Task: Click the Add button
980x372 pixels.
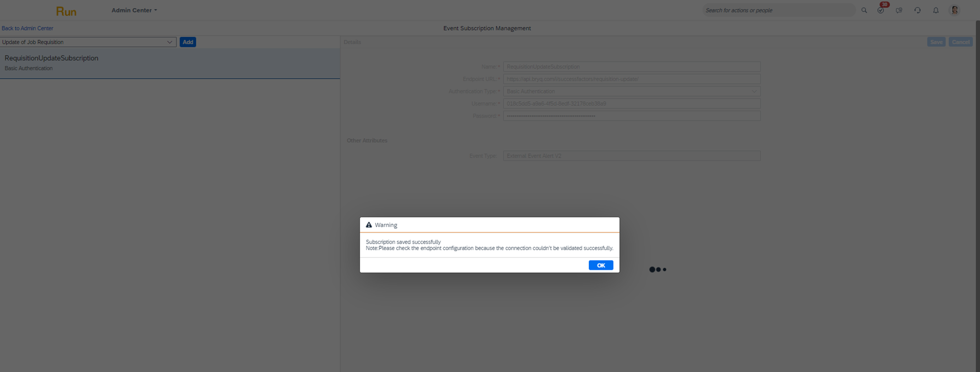Action: [188, 42]
